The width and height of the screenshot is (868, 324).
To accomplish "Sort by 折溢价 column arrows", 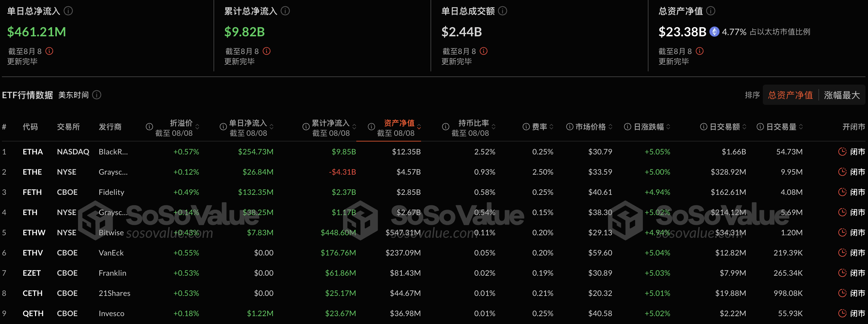I will [x=197, y=127].
